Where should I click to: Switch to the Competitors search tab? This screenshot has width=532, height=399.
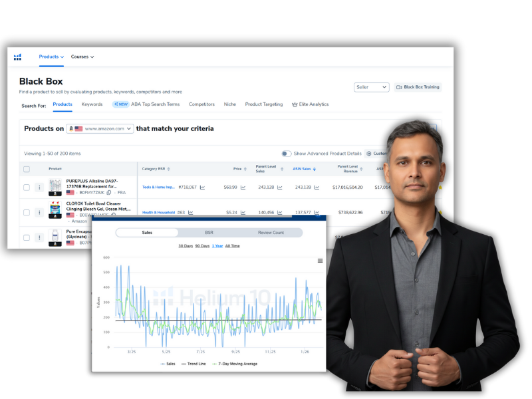(202, 104)
